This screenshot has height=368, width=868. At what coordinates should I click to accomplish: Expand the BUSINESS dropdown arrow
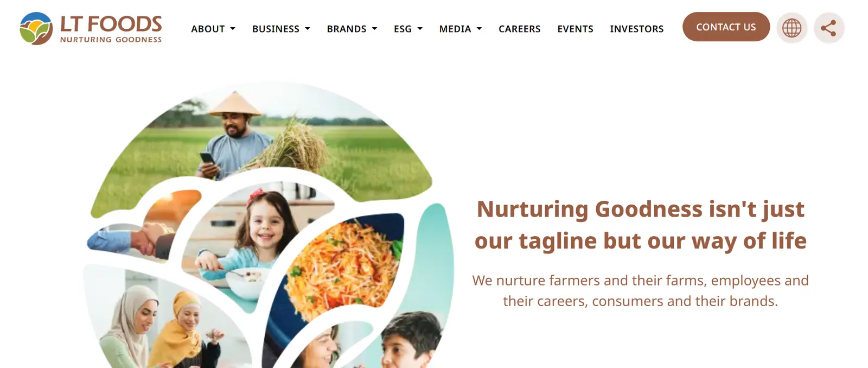pos(308,29)
